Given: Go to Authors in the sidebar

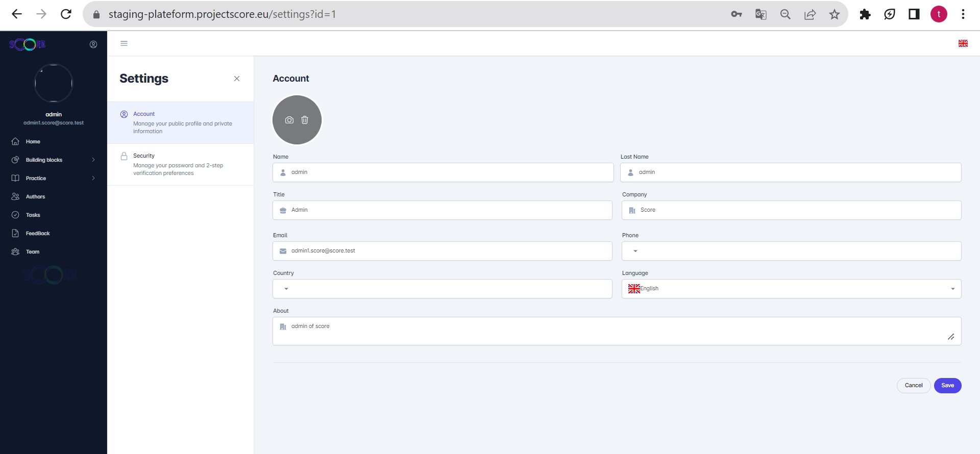Looking at the screenshot, I should tap(35, 196).
